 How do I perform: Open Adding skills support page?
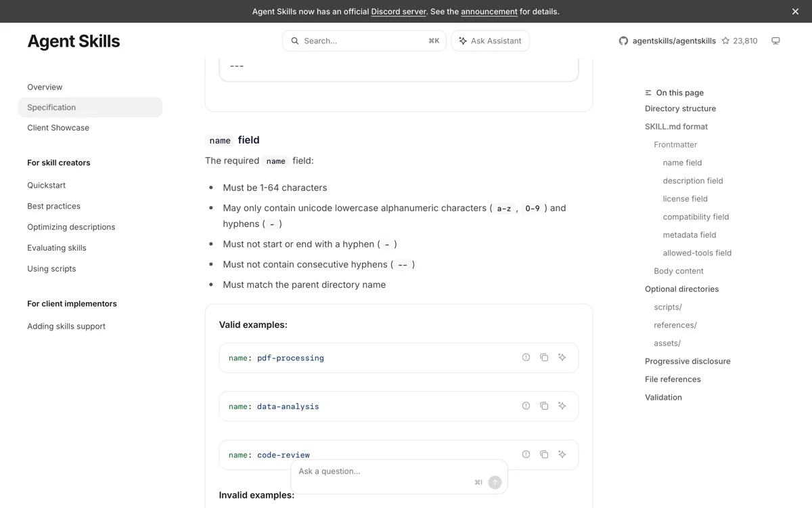click(66, 326)
